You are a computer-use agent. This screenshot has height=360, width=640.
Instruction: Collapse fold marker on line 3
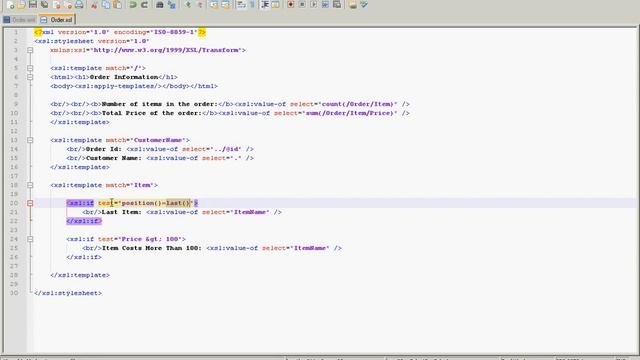click(30, 50)
